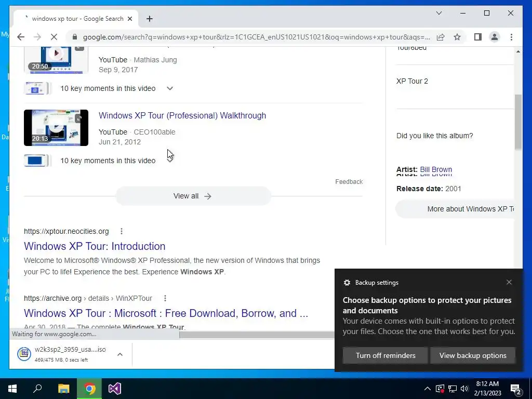Viewport: 532px width, 399px height.
Task: Expand key moments under Mathias Jung video
Action: 170,88
